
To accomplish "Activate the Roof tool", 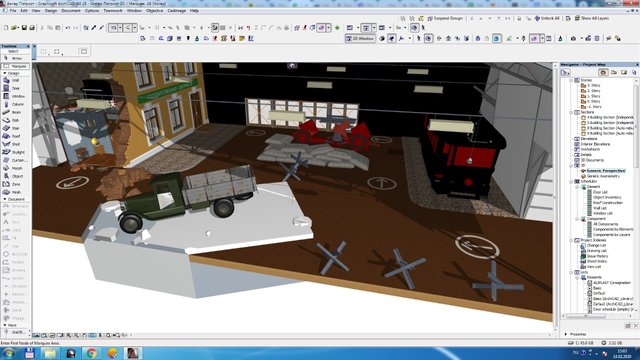I will (15, 136).
